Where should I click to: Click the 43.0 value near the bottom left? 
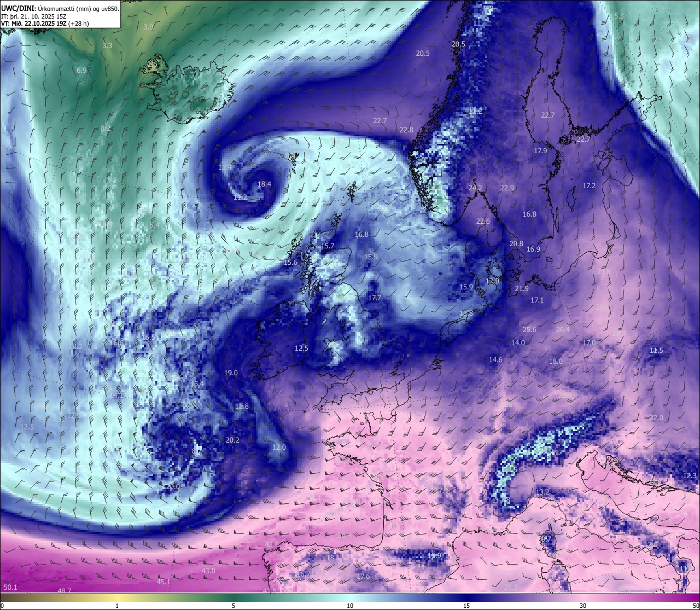(208, 571)
